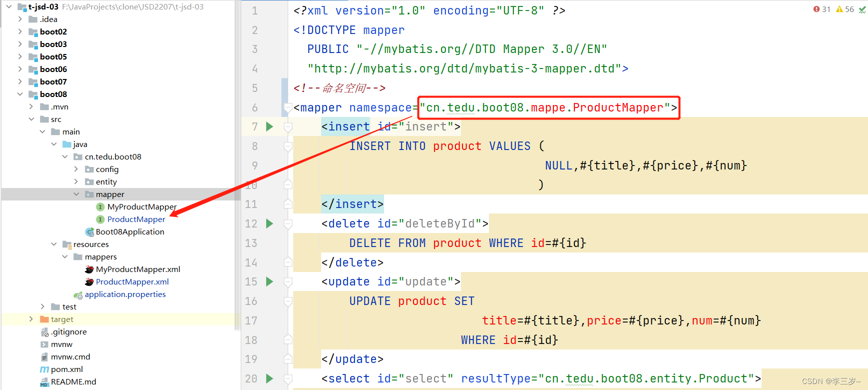Image resolution: width=868 pixels, height=390 pixels.
Task: Expand the .idea folder
Action: click(20, 19)
